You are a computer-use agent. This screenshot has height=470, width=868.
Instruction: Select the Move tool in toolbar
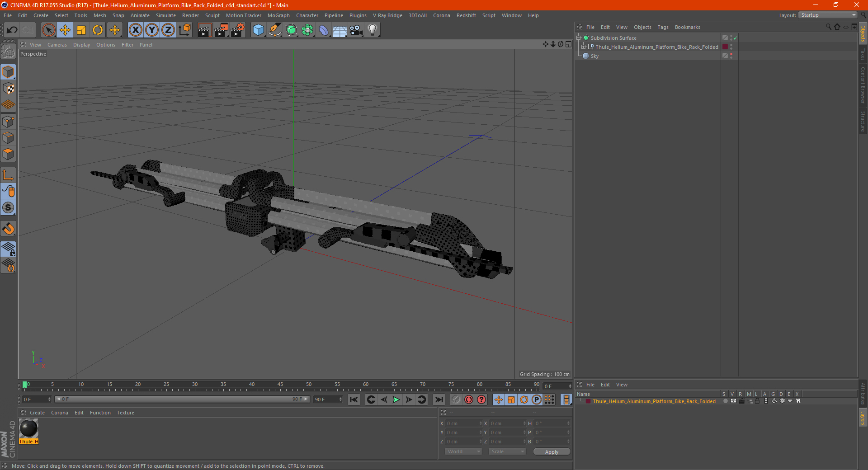coord(65,30)
